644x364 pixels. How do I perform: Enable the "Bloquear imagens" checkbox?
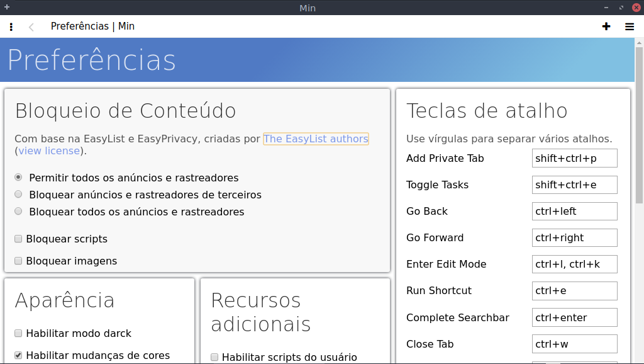click(18, 260)
